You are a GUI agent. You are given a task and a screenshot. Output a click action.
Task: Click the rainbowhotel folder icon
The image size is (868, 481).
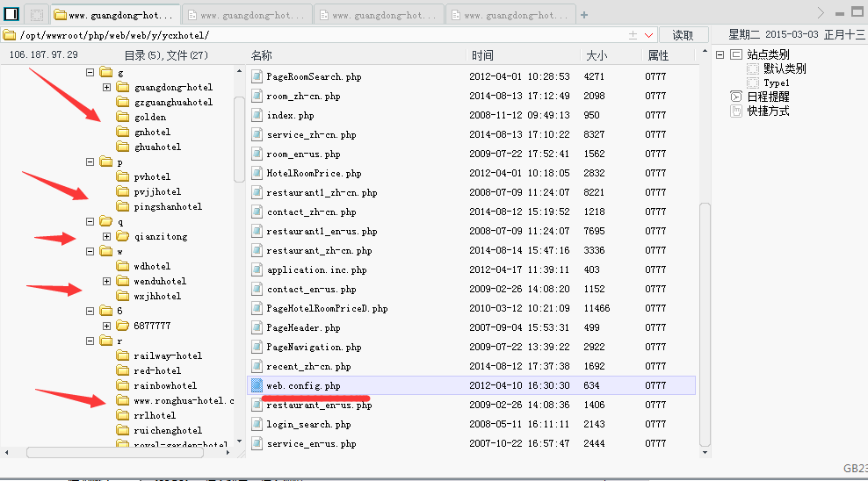point(123,385)
